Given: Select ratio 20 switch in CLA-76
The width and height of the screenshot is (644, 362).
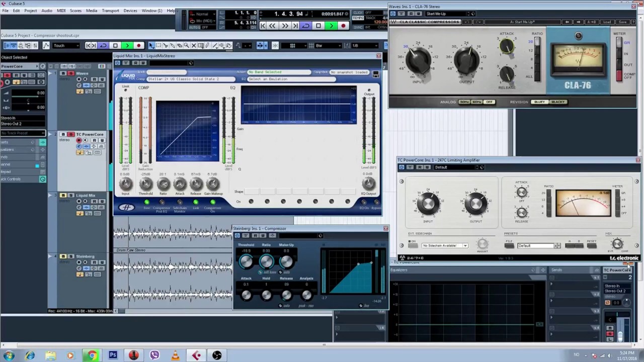Looking at the screenshot, I should [x=537, y=42].
